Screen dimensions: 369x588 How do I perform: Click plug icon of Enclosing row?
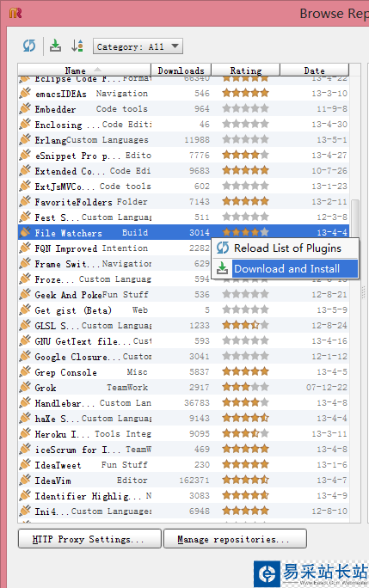25,124
